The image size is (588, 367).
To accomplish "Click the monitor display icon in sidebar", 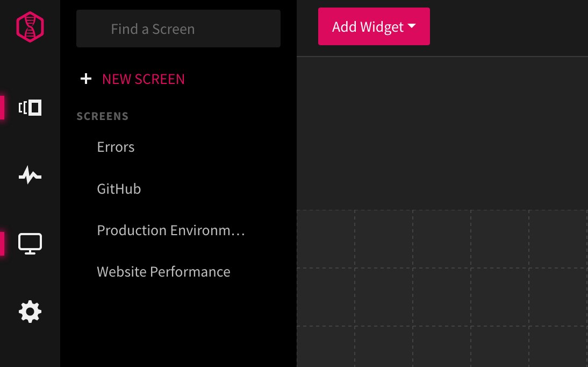I will [30, 243].
